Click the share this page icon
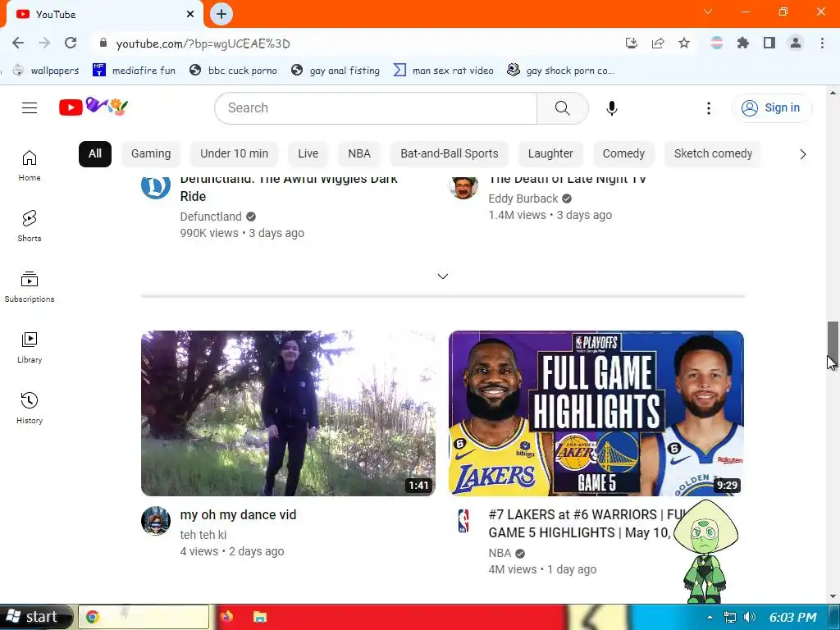840x630 pixels. 658,43
